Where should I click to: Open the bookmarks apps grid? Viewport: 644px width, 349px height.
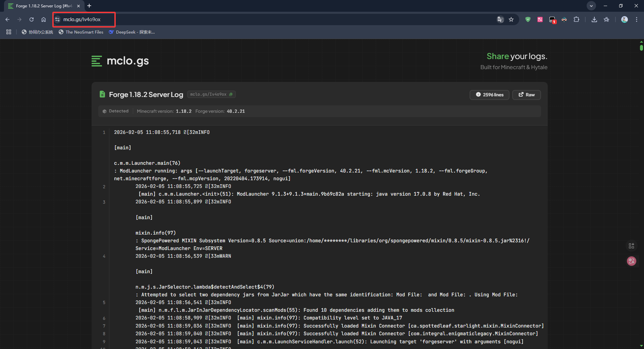pyautogui.click(x=9, y=32)
